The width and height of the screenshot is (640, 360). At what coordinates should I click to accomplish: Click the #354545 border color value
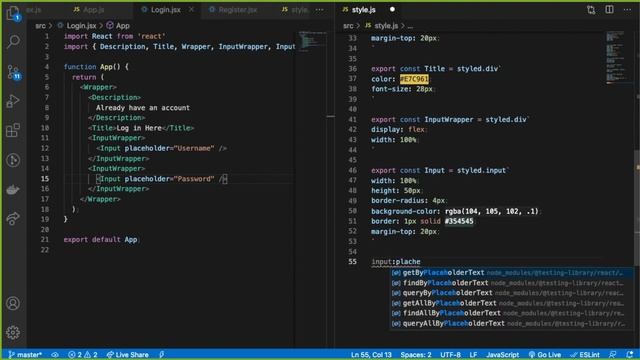459,221
